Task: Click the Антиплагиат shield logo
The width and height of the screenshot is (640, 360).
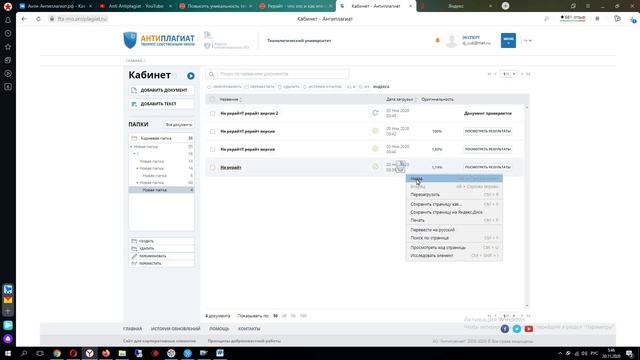Action: point(130,40)
